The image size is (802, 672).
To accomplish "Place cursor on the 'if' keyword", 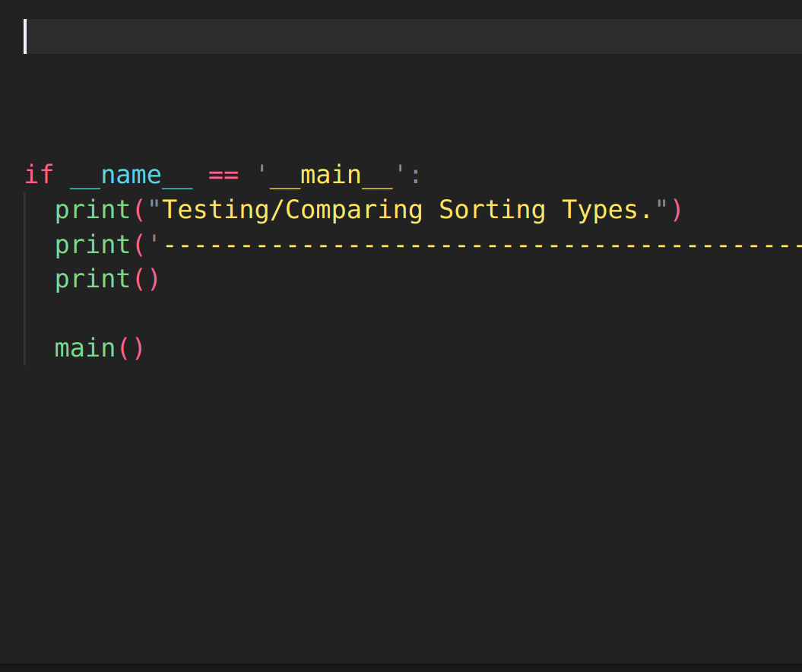I will [x=39, y=175].
